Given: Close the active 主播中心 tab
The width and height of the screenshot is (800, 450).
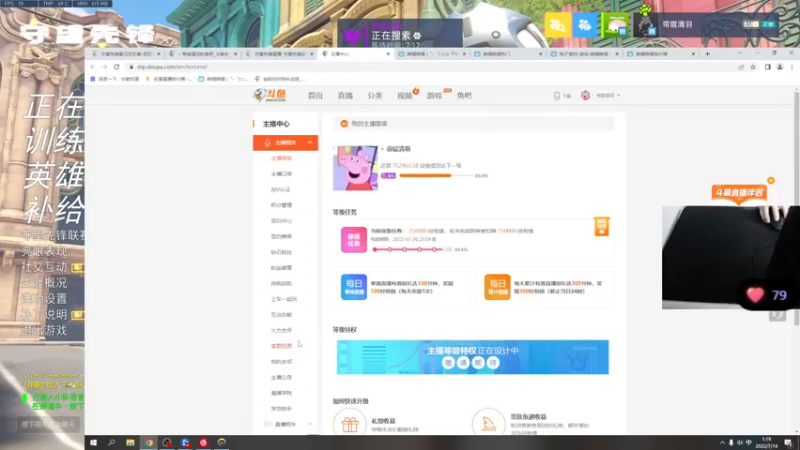Looking at the screenshot, I should pyautogui.click(x=388, y=54).
